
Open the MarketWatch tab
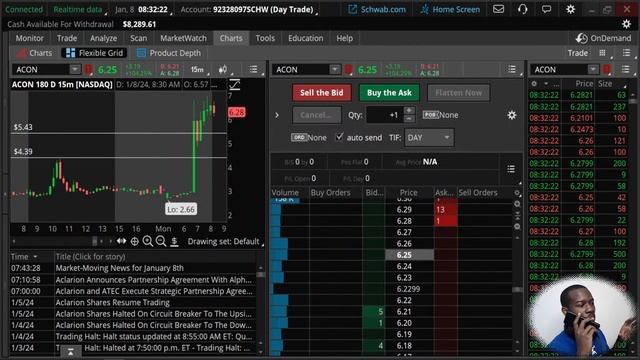pyautogui.click(x=183, y=38)
